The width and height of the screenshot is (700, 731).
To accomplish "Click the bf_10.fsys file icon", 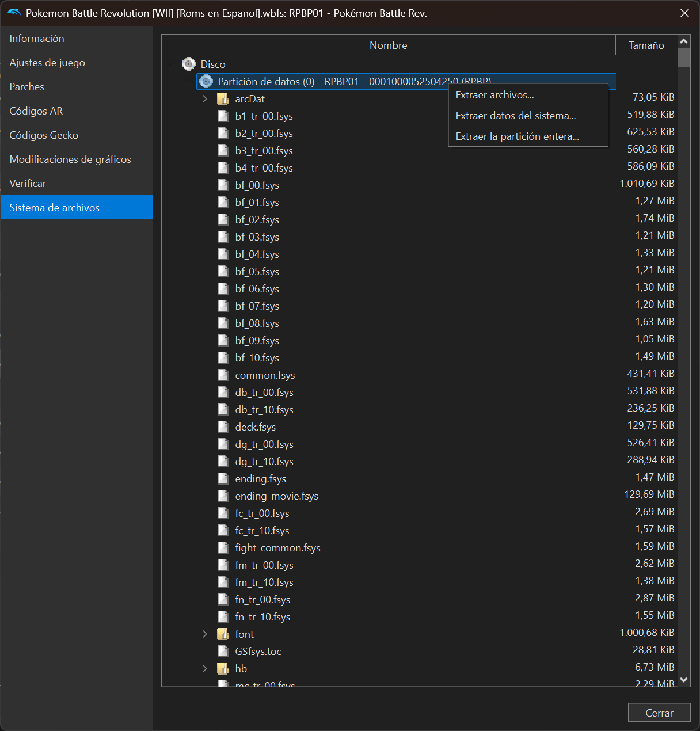I will pos(223,357).
